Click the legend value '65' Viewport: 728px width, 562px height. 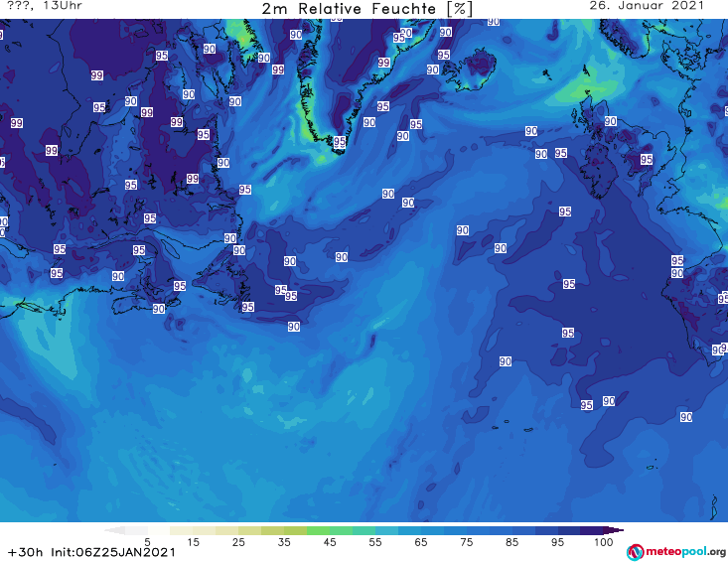(x=421, y=542)
